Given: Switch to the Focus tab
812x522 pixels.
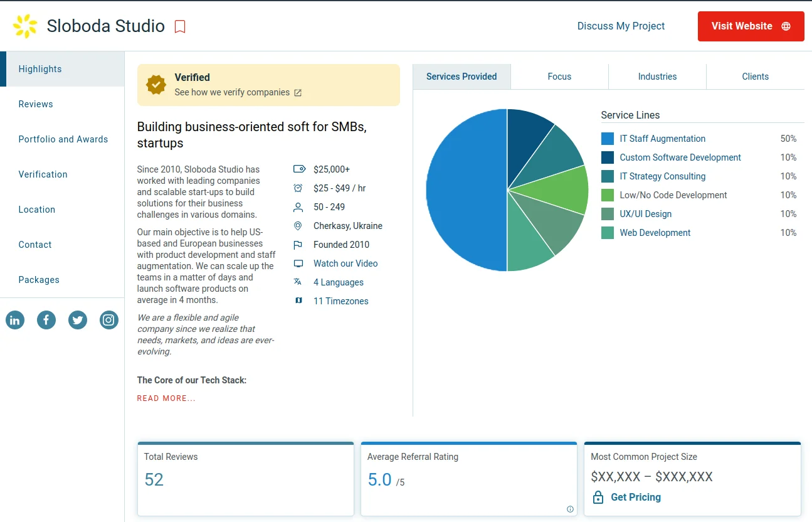Looking at the screenshot, I should 559,77.
